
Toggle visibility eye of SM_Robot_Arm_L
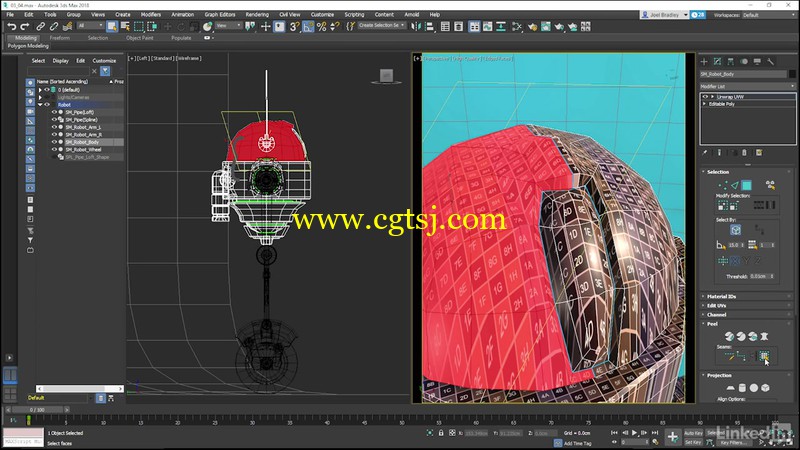point(54,127)
